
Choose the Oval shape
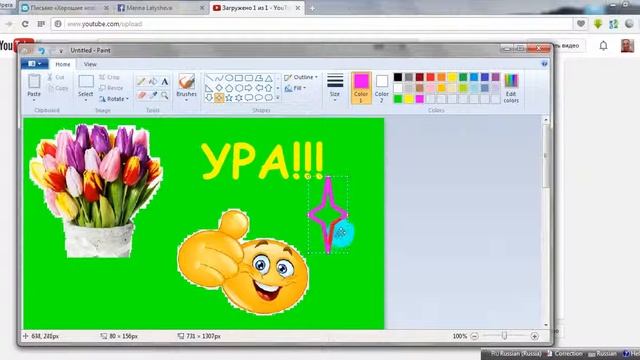229,78
